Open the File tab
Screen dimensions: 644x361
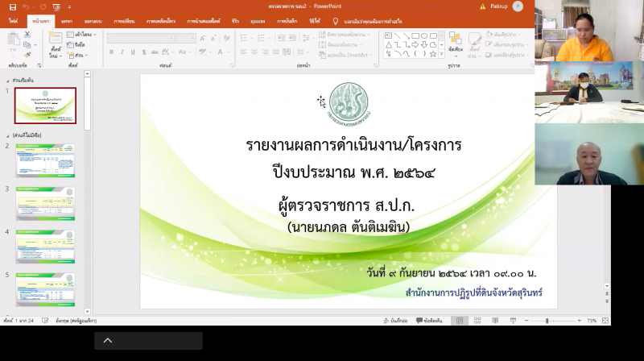coord(13,21)
